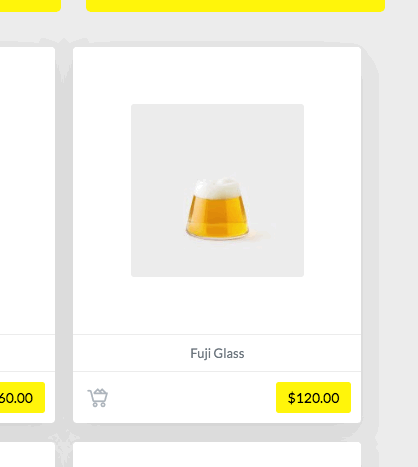
Task: Click the blank area beside the cart icon
Action: pos(192,398)
